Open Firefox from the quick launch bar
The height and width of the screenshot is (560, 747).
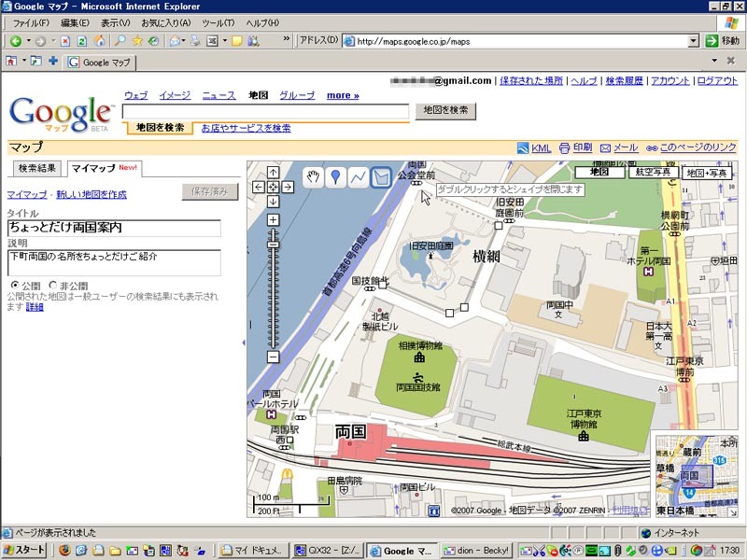[65, 551]
